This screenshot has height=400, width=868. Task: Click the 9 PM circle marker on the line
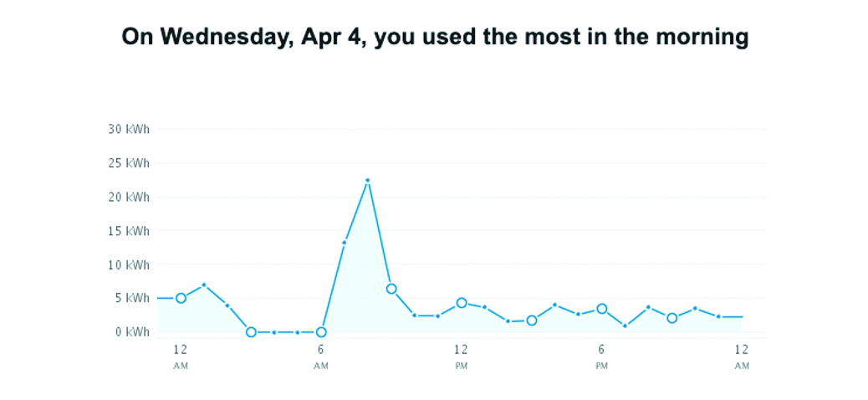click(671, 318)
